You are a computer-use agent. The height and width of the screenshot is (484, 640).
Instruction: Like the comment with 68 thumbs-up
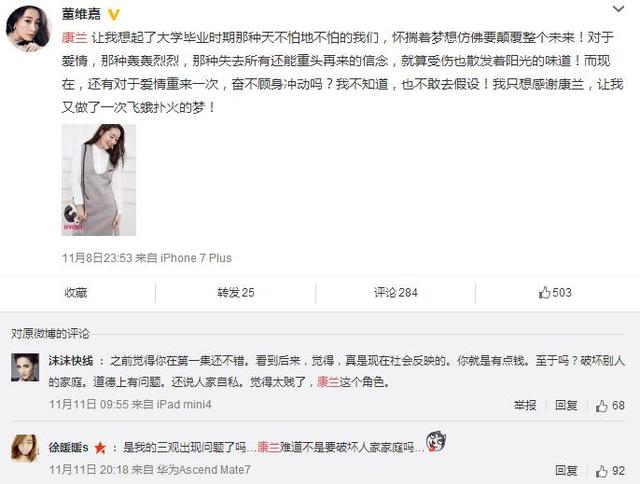[610, 406]
